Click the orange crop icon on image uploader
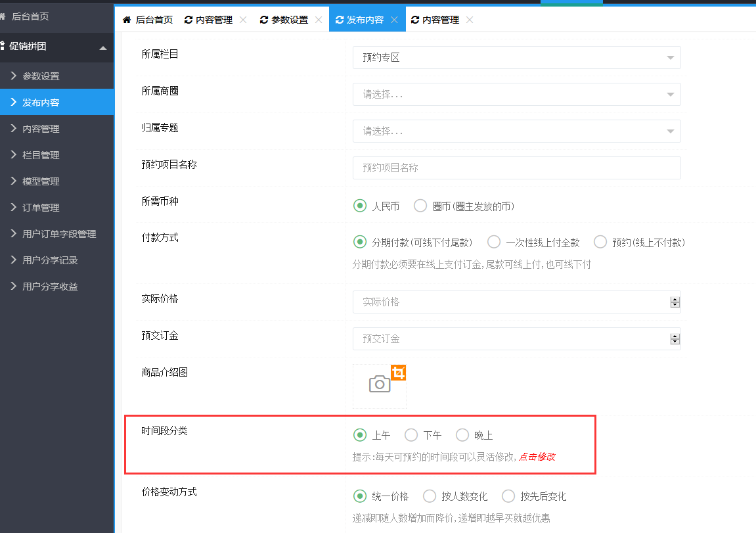This screenshot has height=533, width=756. (x=399, y=373)
